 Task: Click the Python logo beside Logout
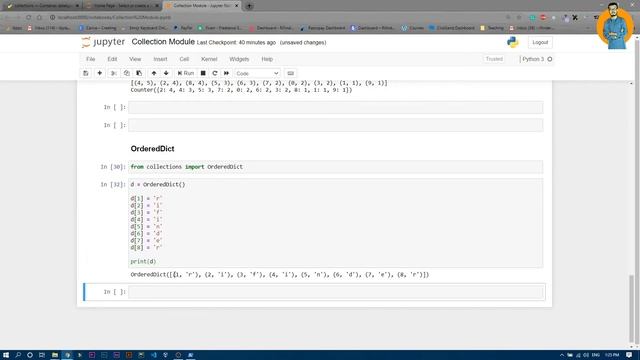tap(513, 42)
